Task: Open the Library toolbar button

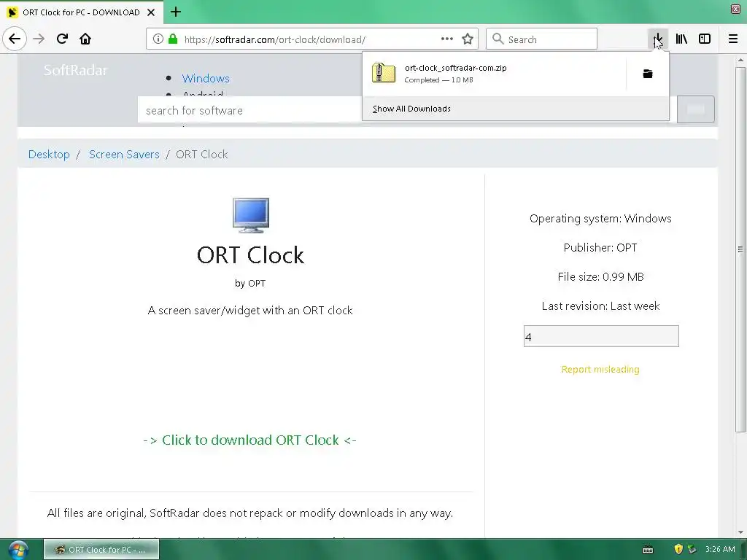Action: [681, 39]
